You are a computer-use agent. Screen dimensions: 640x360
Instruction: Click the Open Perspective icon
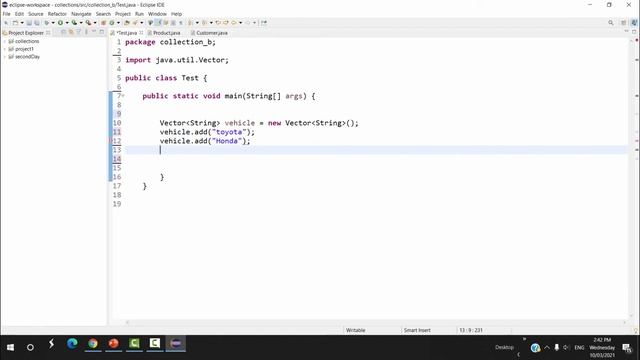click(x=624, y=23)
